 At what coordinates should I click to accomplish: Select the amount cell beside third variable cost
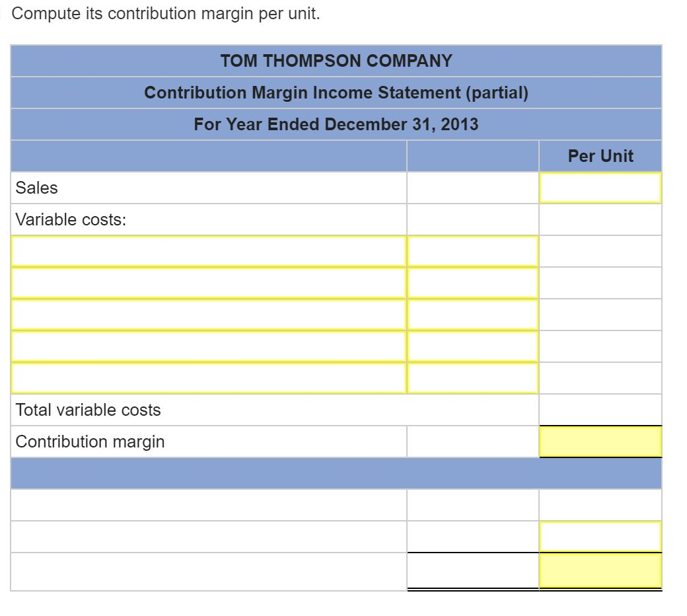pyautogui.click(x=472, y=315)
